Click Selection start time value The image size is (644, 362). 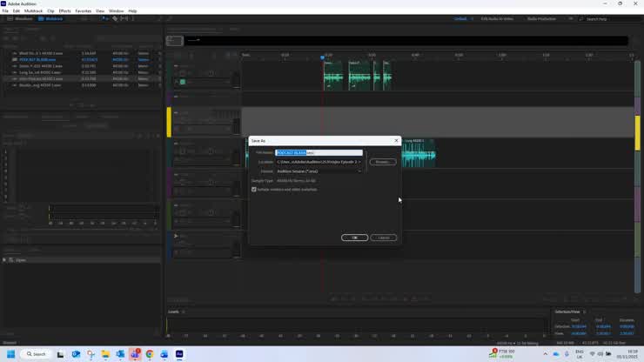click(579, 326)
